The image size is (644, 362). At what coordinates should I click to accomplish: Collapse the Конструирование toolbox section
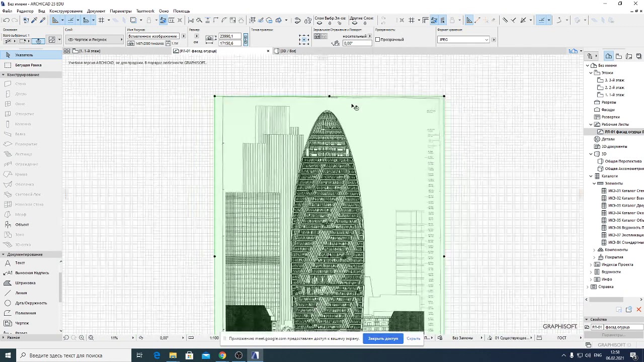3,75
